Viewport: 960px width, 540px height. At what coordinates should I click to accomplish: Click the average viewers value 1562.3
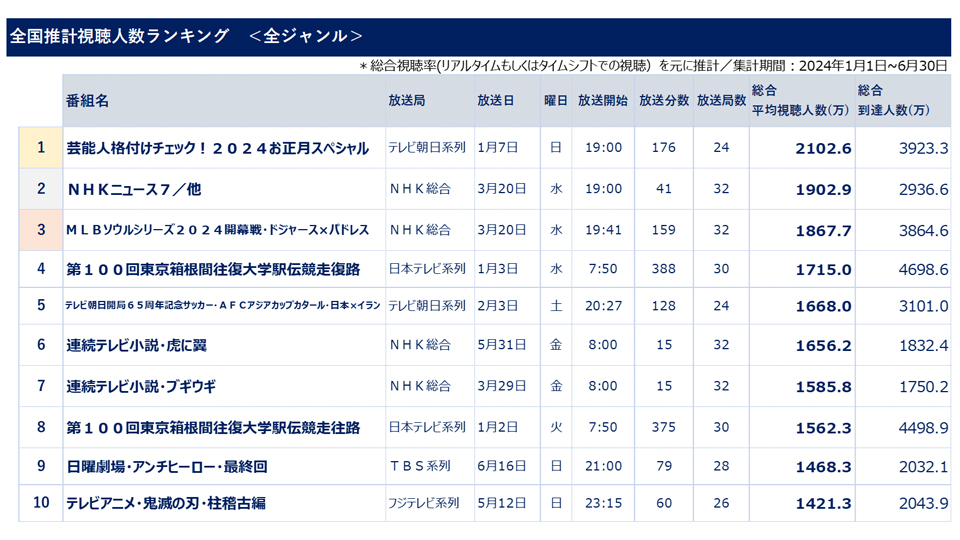pos(823,428)
